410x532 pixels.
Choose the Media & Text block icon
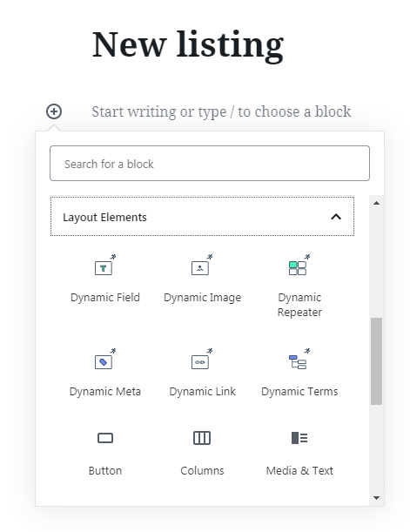point(299,438)
